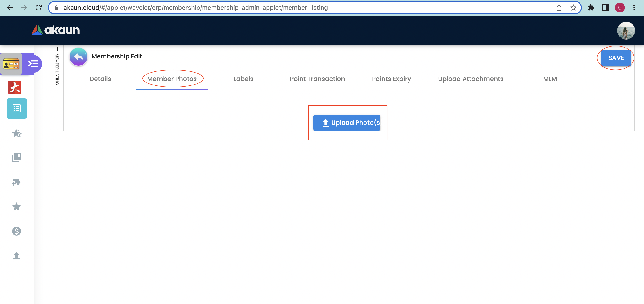Click the solid star sidebar icon
Image resolution: width=644 pixels, height=304 pixels.
[17, 207]
